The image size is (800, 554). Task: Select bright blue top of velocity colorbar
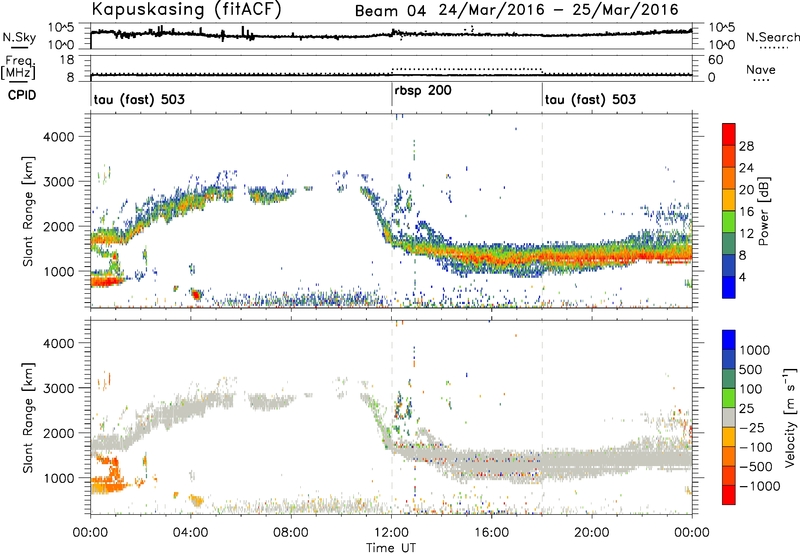[729, 340]
